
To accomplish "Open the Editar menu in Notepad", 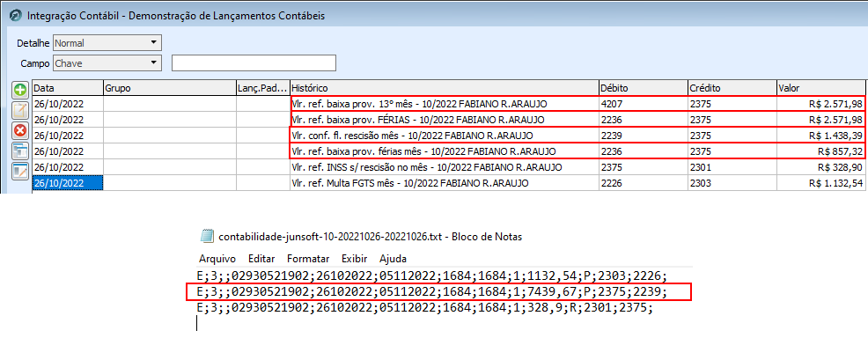I will [x=261, y=259].
